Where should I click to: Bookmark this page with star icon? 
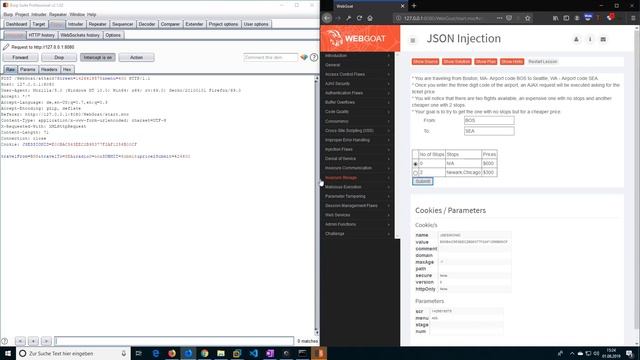[527, 18]
